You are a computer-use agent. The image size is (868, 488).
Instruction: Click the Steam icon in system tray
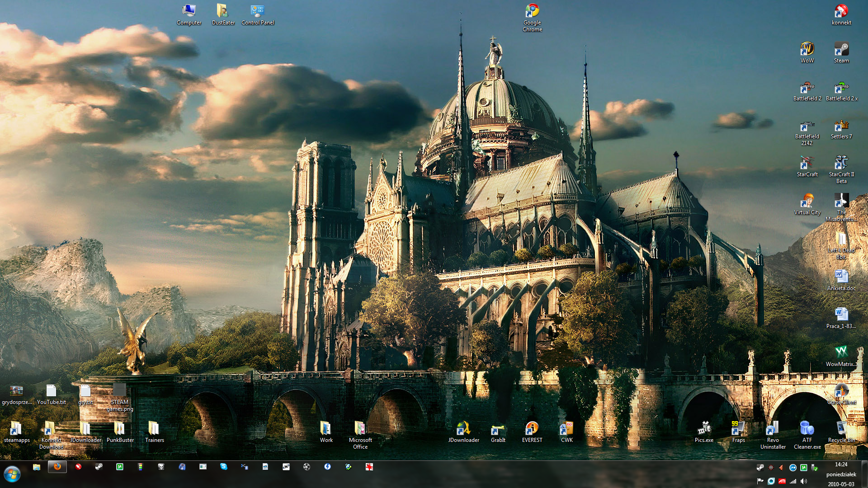click(760, 468)
